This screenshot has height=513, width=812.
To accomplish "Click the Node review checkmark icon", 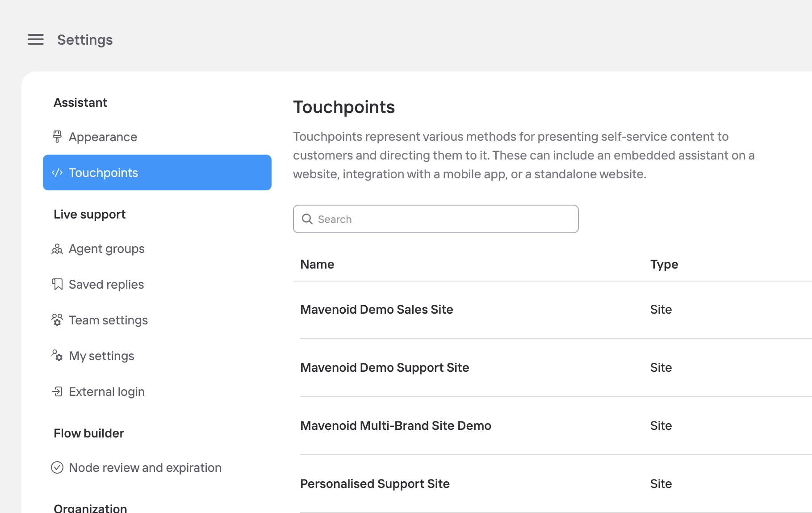I will click(57, 467).
